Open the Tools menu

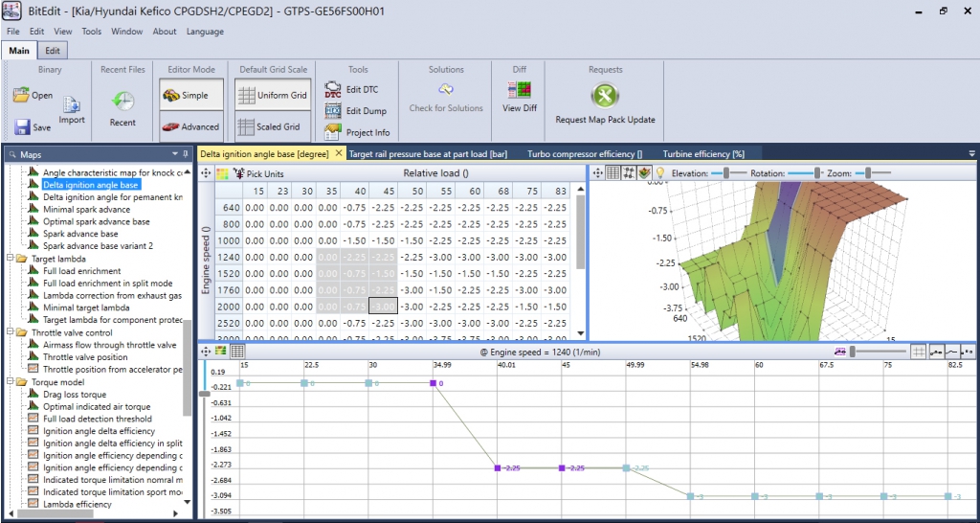point(91,32)
